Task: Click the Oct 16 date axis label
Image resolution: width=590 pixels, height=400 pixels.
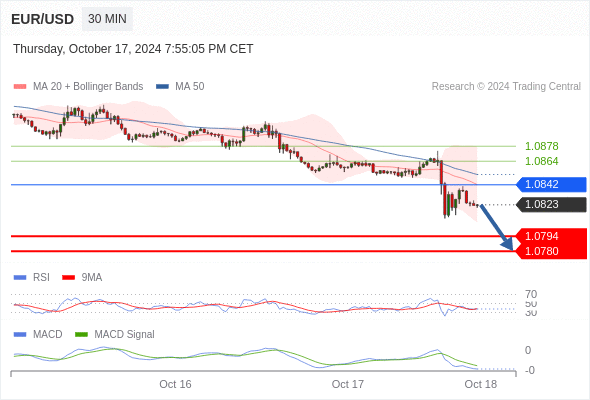Action: (x=175, y=384)
